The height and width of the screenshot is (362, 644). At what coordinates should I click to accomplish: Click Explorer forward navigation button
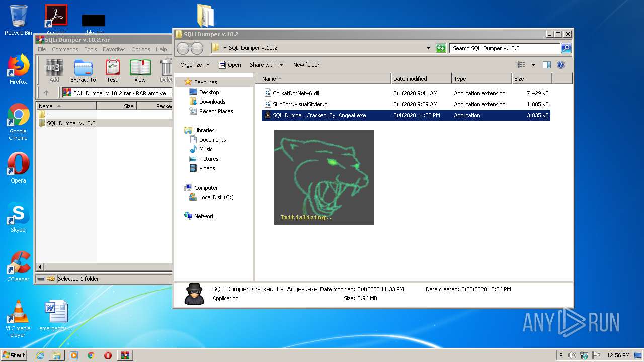(x=197, y=48)
